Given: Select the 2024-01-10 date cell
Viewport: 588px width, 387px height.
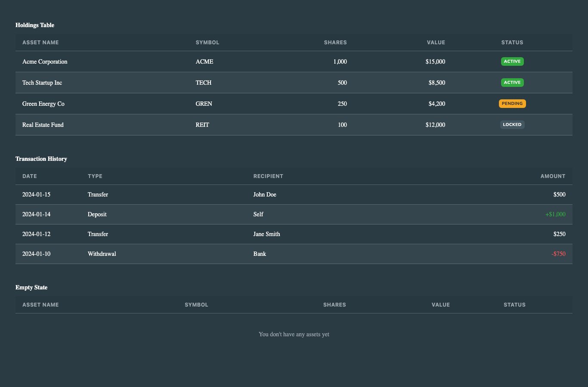Looking at the screenshot, I should click(x=36, y=254).
